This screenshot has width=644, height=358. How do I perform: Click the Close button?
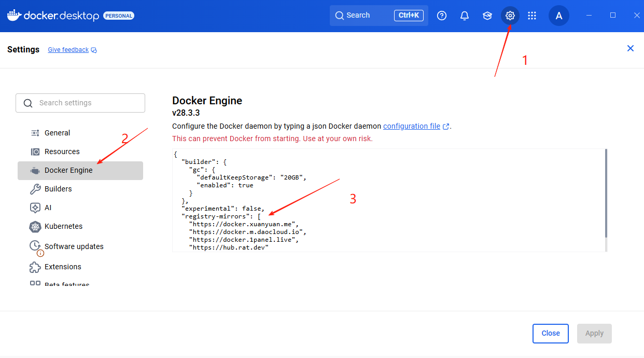551,333
